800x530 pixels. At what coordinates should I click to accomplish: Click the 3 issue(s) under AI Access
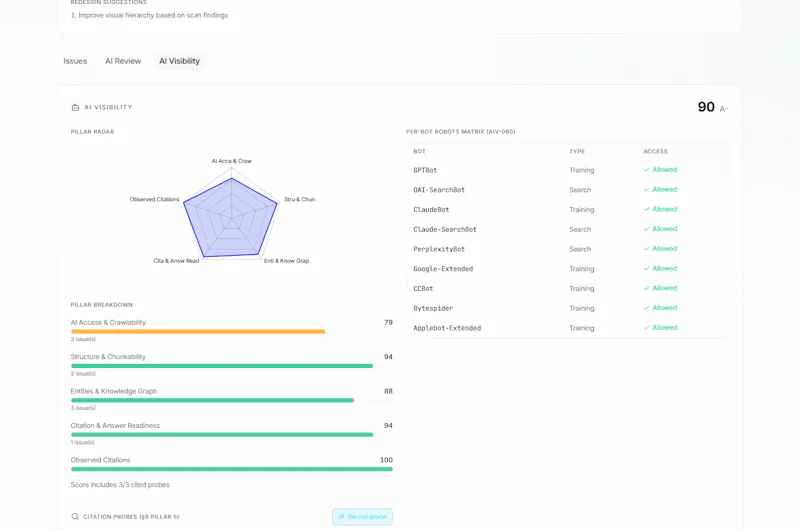point(83,339)
